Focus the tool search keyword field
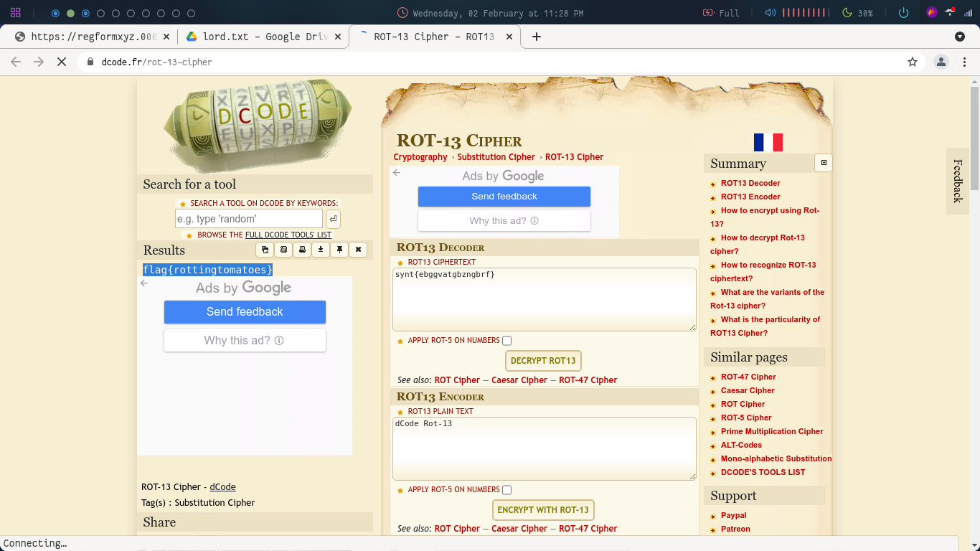The height and width of the screenshot is (551, 980). (x=249, y=219)
